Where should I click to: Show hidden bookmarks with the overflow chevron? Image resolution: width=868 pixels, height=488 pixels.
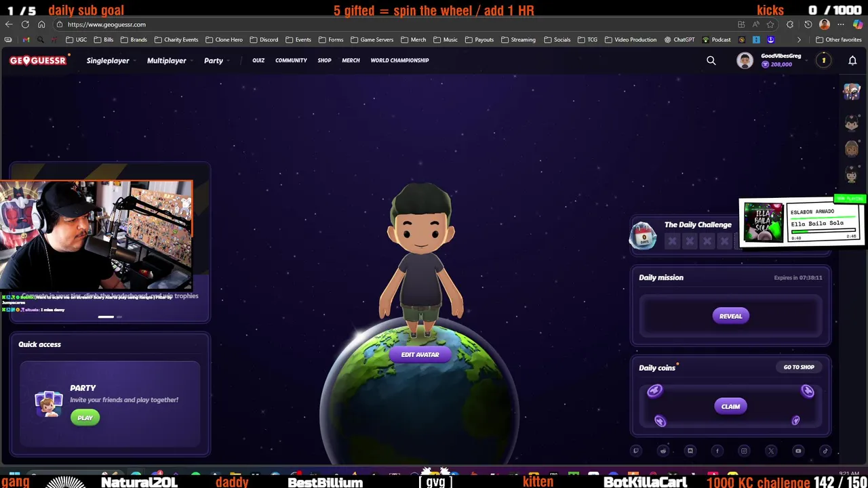point(799,39)
